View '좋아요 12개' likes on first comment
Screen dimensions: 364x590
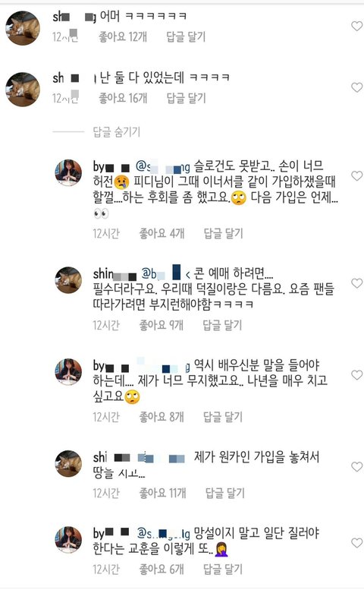123,37
